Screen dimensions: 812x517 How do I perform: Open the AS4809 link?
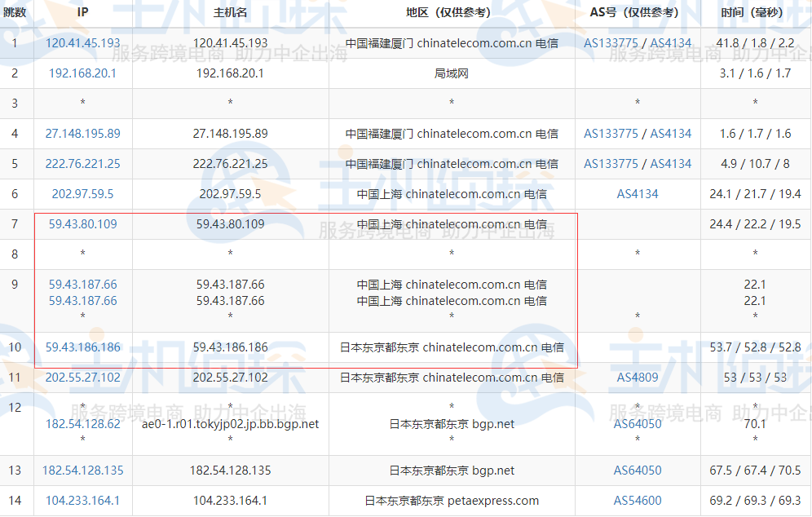point(638,377)
